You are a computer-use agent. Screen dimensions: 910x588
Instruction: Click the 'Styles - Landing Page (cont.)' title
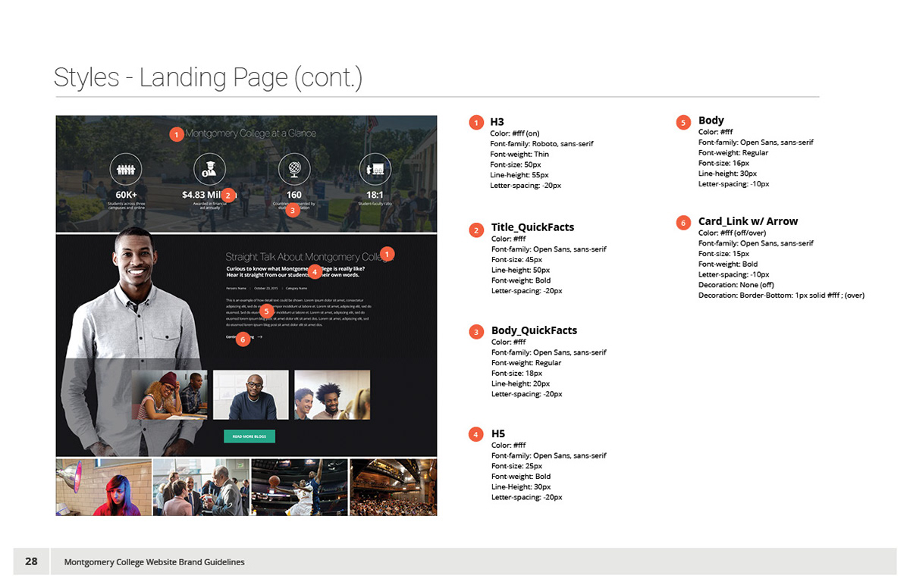(x=208, y=77)
